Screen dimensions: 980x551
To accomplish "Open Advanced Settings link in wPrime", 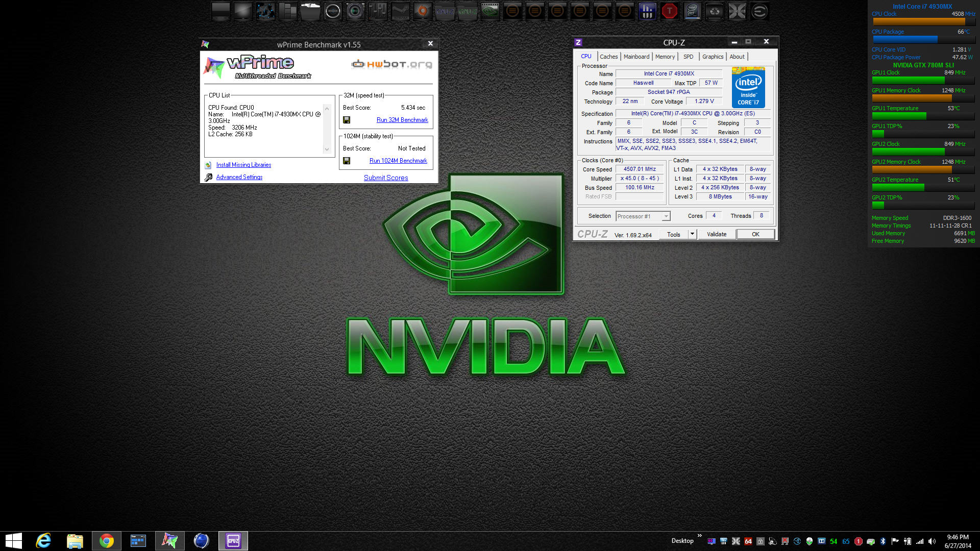I will click(239, 177).
